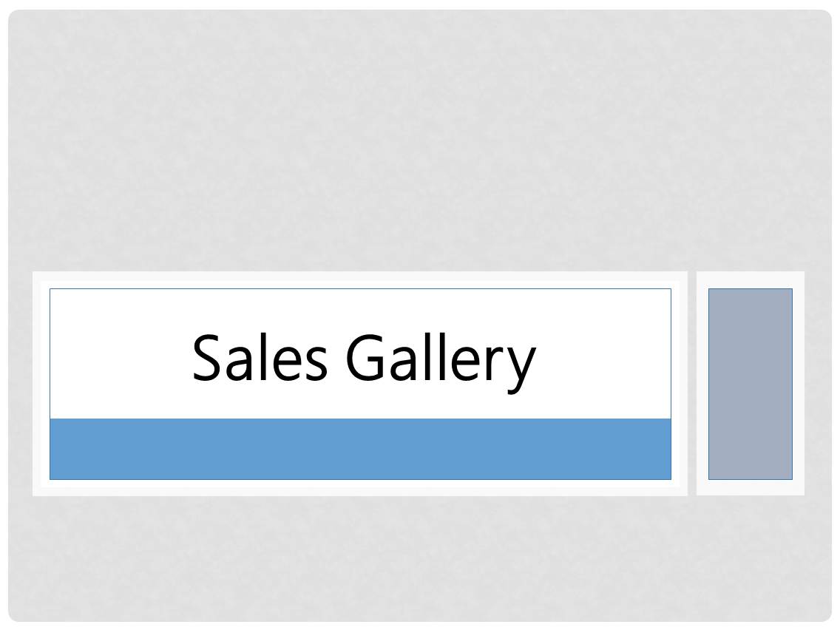The image size is (840, 630).
Task: Click the gap between title box and right rectangle
Action: [x=691, y=384]
